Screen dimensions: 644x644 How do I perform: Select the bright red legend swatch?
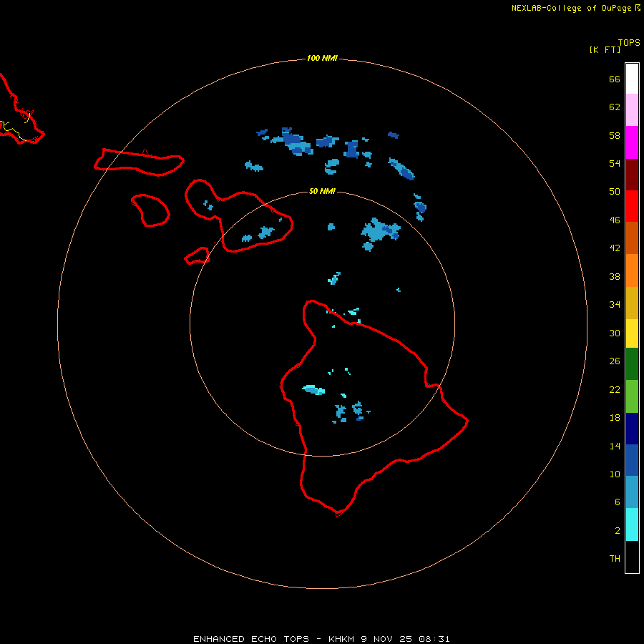[x=632, y=206]
